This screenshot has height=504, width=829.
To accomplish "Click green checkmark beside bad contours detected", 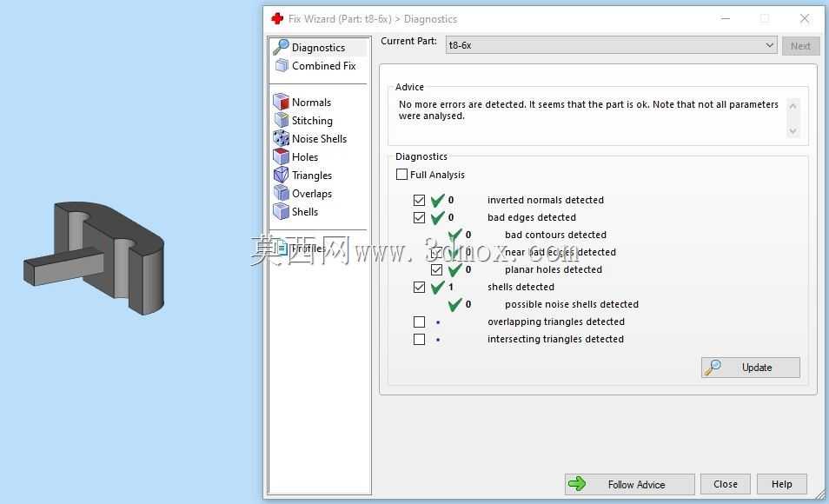I will point(454,235).
